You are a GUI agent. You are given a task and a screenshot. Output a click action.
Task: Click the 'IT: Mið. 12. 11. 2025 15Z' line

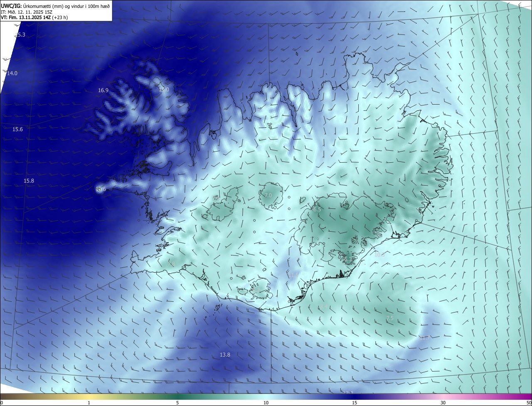[26, 12]
